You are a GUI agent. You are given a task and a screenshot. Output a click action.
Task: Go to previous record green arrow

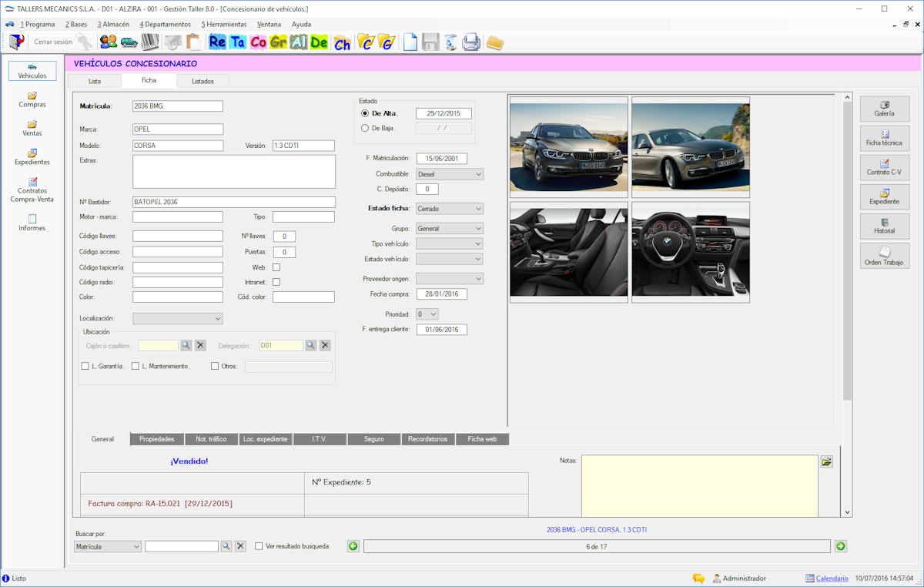(x=353, y=546)
